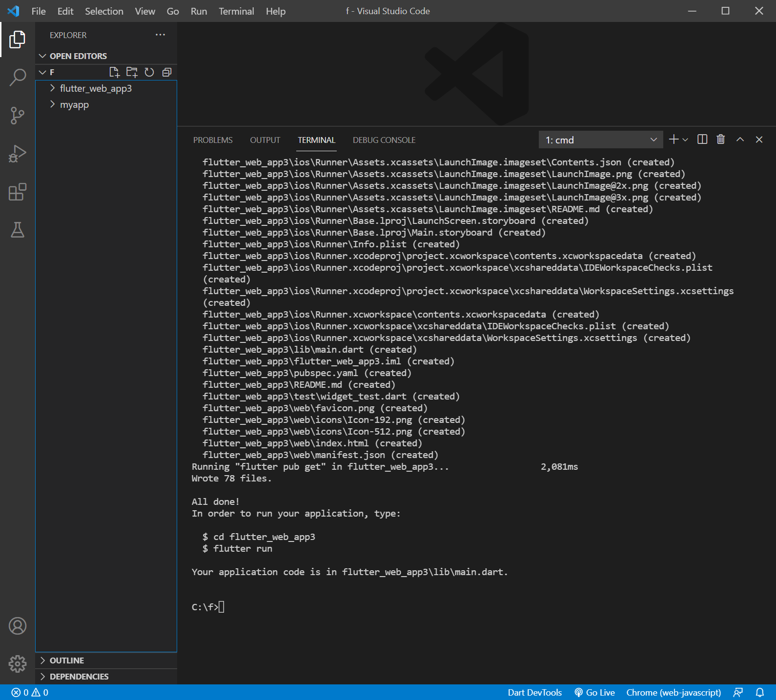Open Explorer more actions ellipsis
Viewport: 776px width, 700px height.
click(x=160, y=35)
